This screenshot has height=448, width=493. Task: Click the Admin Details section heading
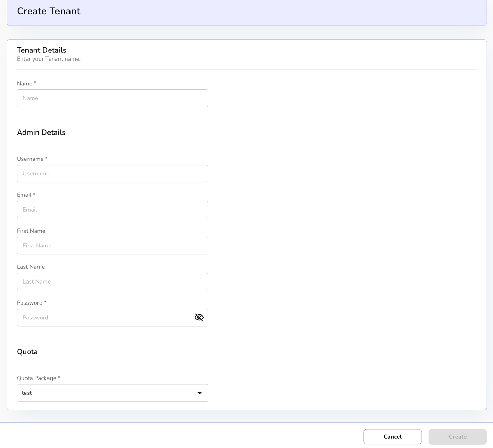[x=41, y=132]
